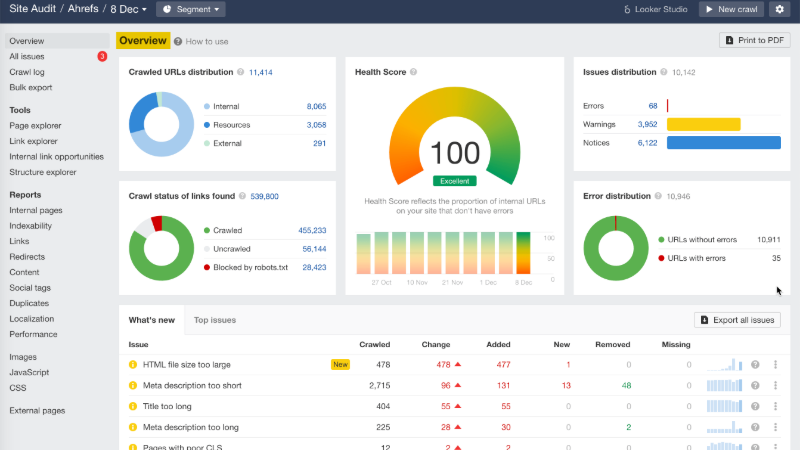Open the settings gear in top bar
This screenshot has width=800, height=450.
[778, 10]
